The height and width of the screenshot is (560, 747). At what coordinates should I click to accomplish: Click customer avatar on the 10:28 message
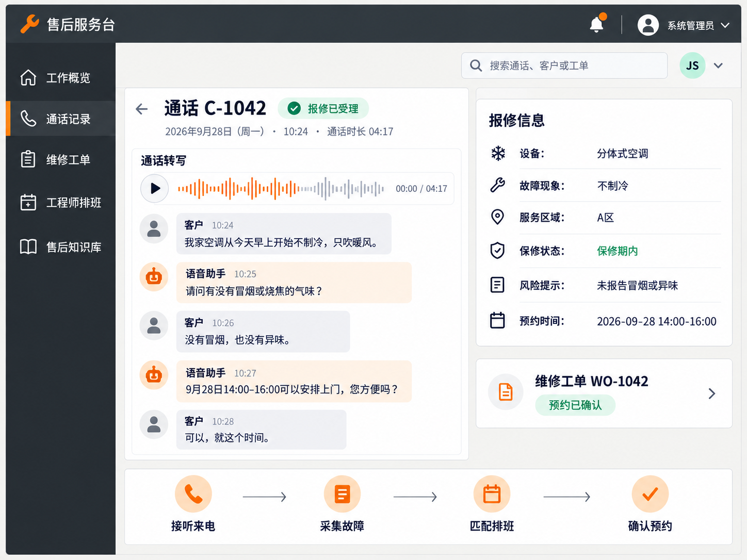(154, 424)
